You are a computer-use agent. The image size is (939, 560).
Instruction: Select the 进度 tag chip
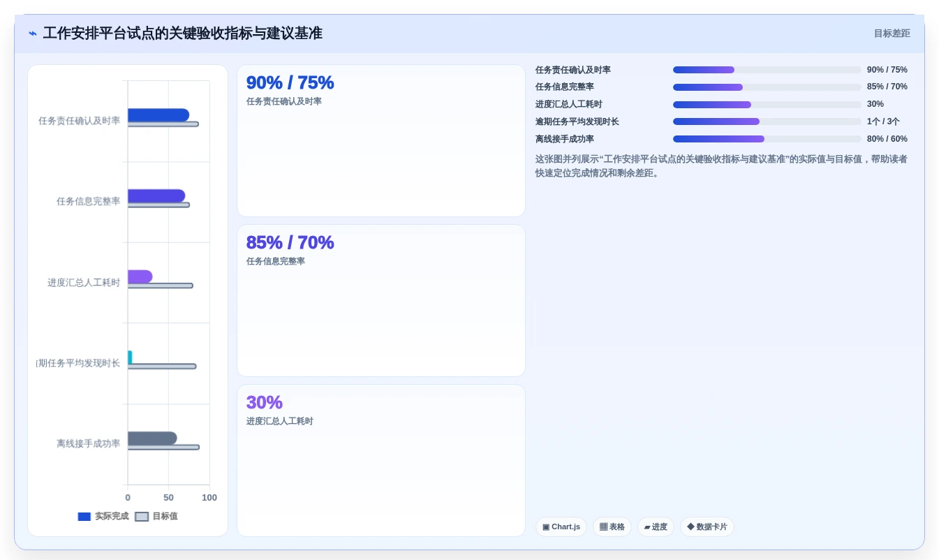[x=656, y=527]
